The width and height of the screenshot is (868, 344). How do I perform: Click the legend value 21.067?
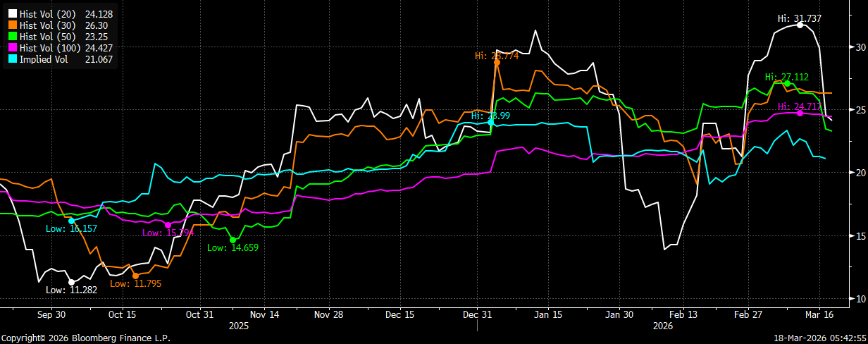click(x=99, y=59)
